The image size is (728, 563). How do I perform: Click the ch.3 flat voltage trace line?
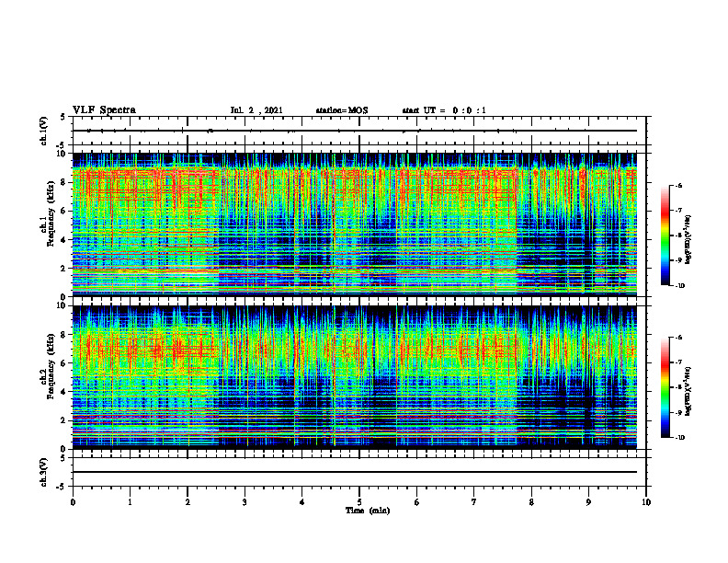click(355, 472)
